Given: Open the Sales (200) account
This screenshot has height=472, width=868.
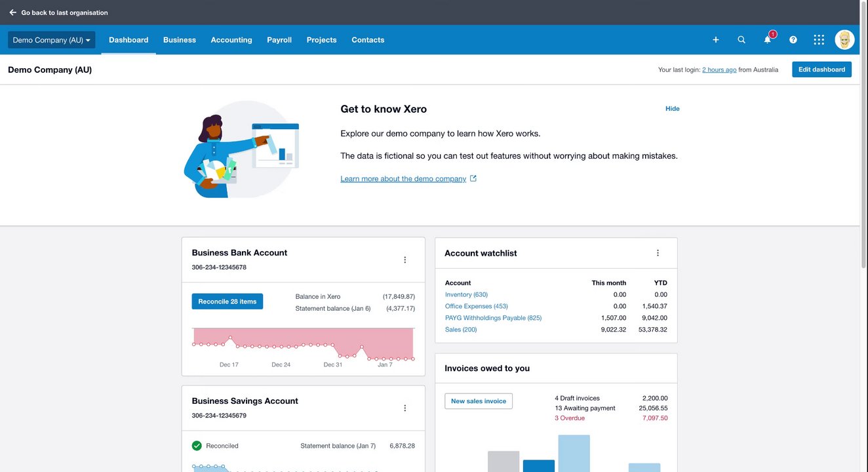Looking at the screenshot, I should [461, 330].
